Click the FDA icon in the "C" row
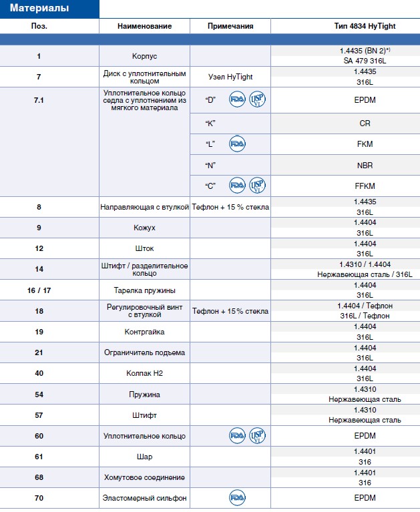This screenshot has height=512, width=420. (237, 186)
